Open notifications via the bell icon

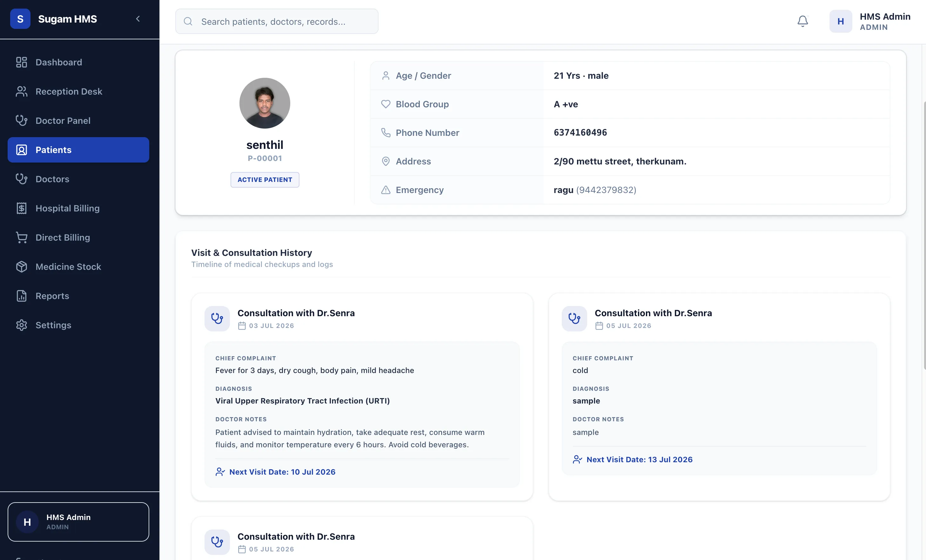[x=802, y=21]
